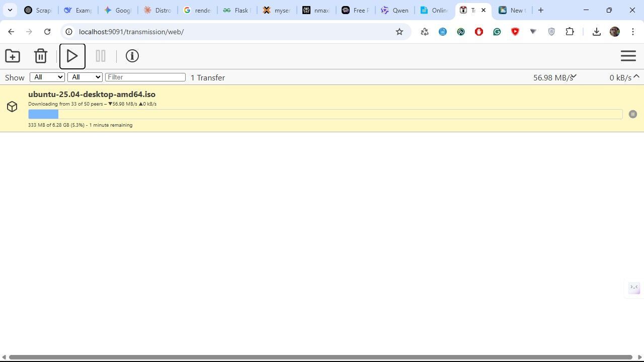Bookmark this page with star icon
Viewport: 644px width, 362px height.
coord(399,32)
